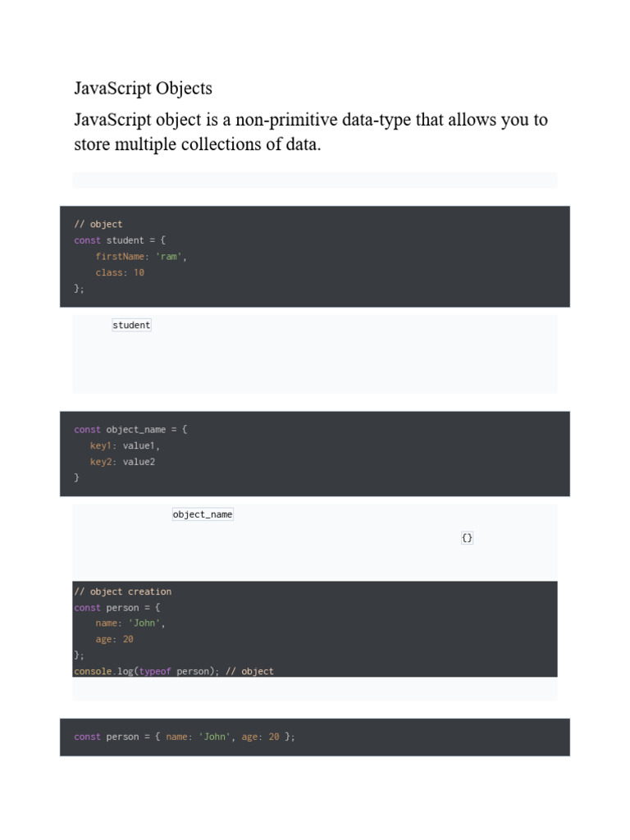The height and width of the screenshot is (840, 630).
Task: Click the "age: 20" property line
Action: 115,639
